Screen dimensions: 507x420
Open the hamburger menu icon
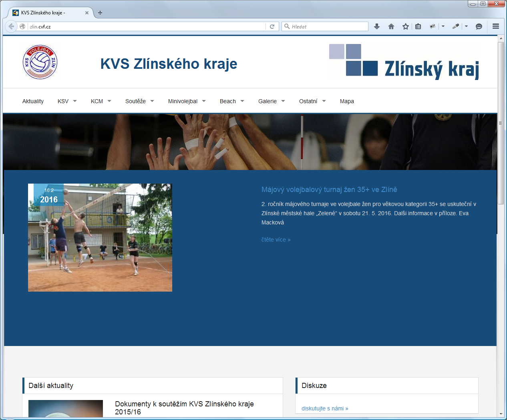pos(496,26)
